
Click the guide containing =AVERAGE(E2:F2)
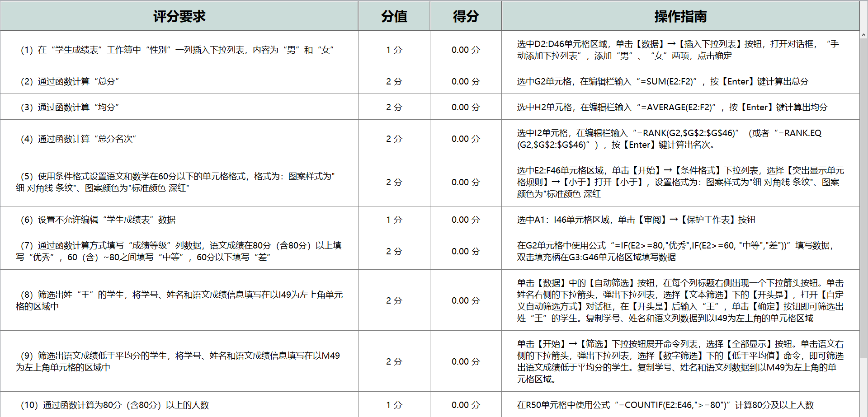click(672, 107)
